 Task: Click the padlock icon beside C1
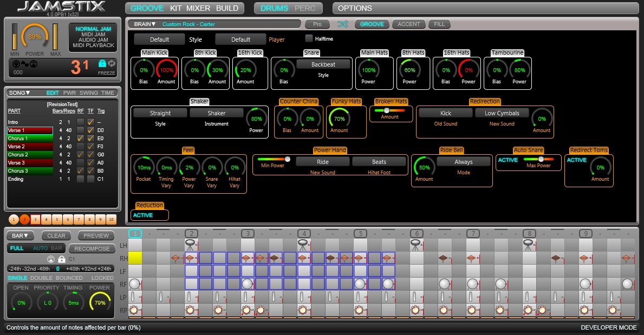62,259
